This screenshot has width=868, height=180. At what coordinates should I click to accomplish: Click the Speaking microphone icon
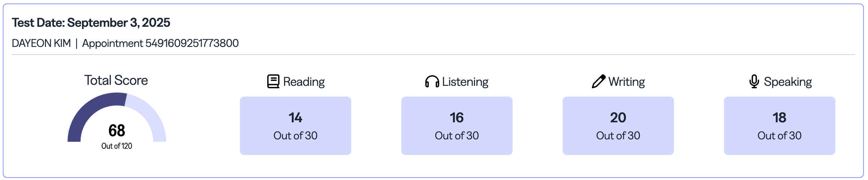(x=754, y=82)
